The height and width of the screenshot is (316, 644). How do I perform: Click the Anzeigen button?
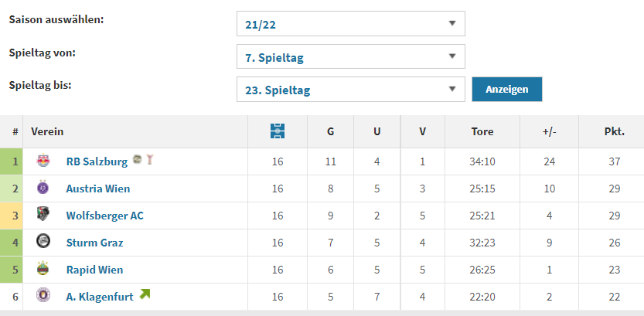(507, 89)
